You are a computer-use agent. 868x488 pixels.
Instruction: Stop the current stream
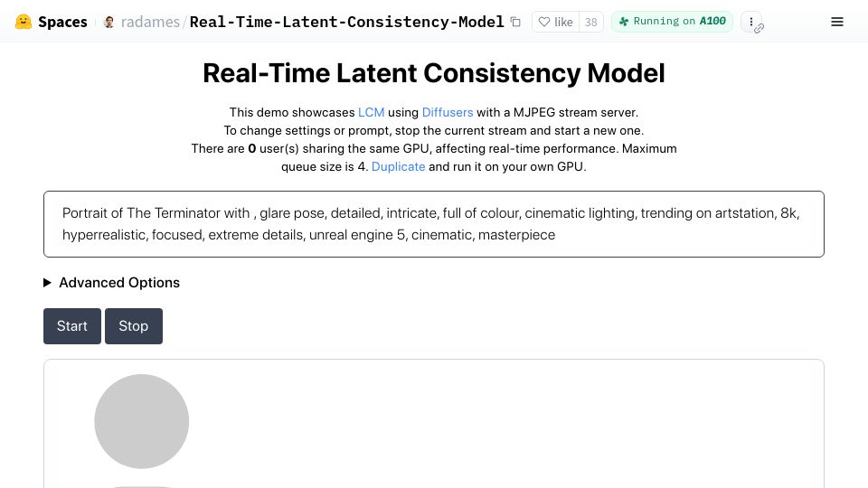click(134, 326)
